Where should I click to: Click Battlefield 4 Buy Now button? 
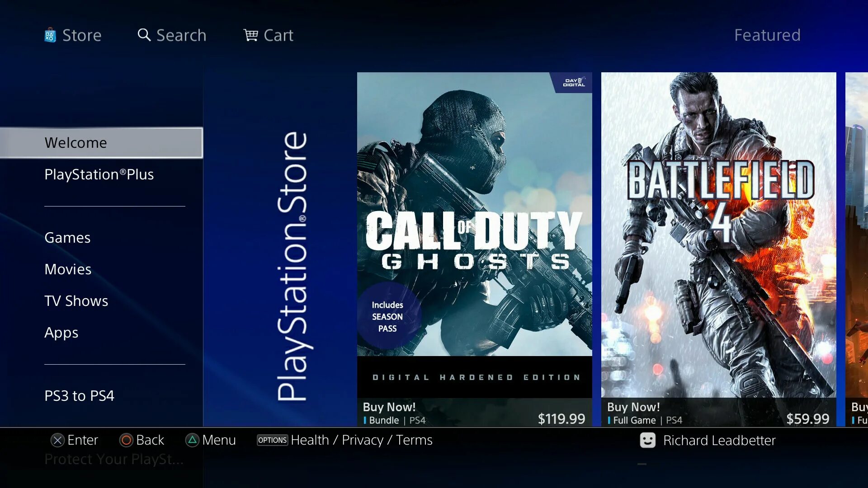pyautogui.click(x=634, y=407)
